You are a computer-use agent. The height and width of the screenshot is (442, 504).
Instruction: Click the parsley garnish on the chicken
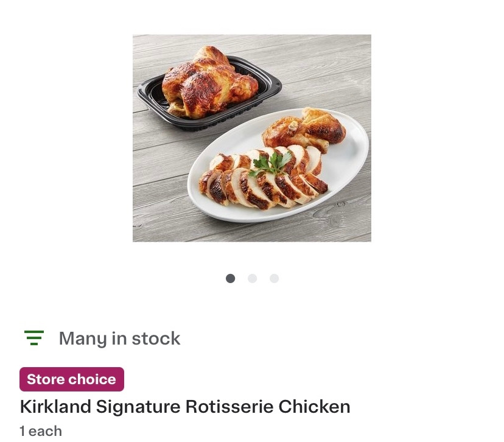point(272,163)
